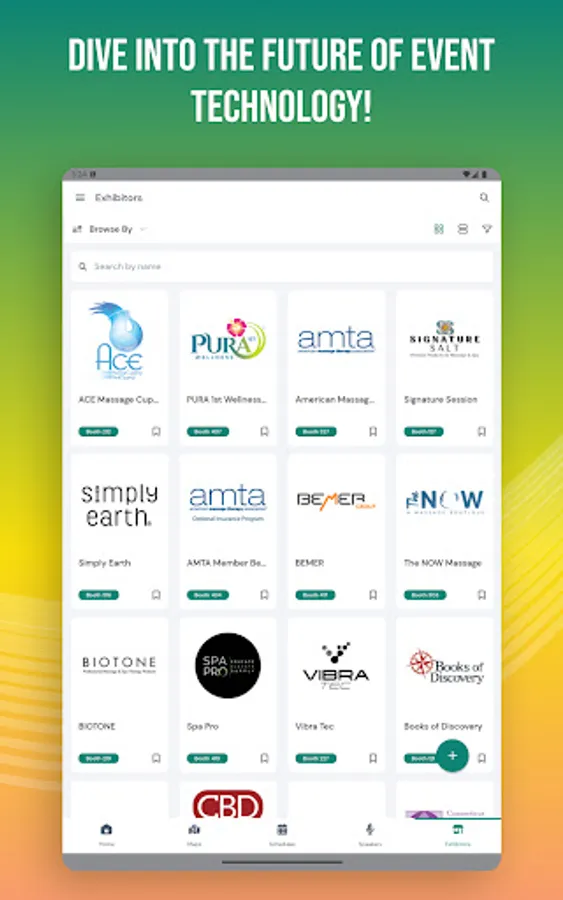Image resolution: width=563 pixels, height=900 pixels.
Task: Bookmark Simply Earth exhibitor
Action: click(156, 595)
